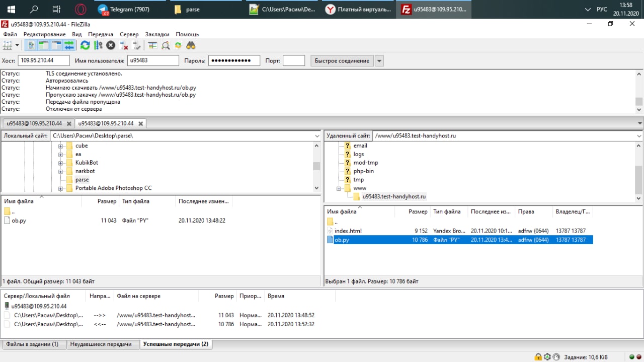The height and width of the screenshot is (362, 644).
Task: Search for files with the binoculars icon
Action: tap(191, 45)
